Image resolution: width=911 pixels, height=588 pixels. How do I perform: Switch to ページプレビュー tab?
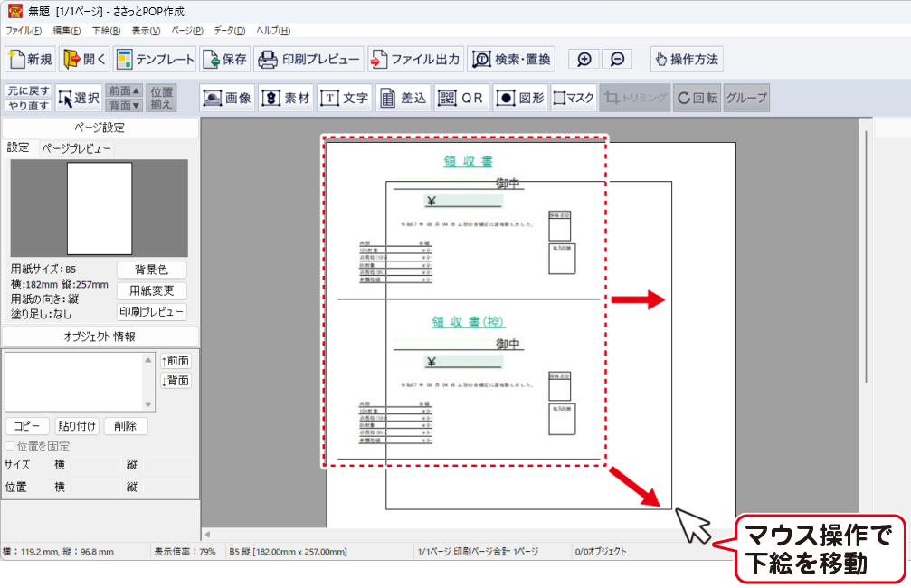(x=76, y=147)
